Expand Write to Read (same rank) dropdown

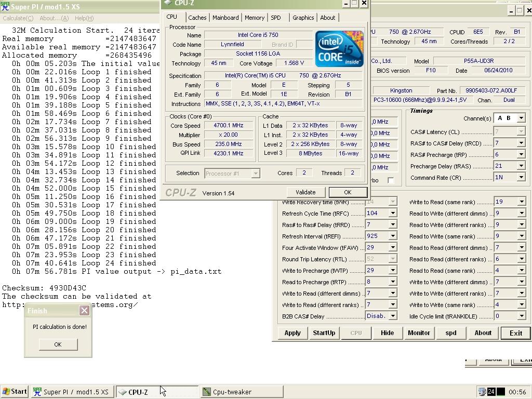pos(522,202)
